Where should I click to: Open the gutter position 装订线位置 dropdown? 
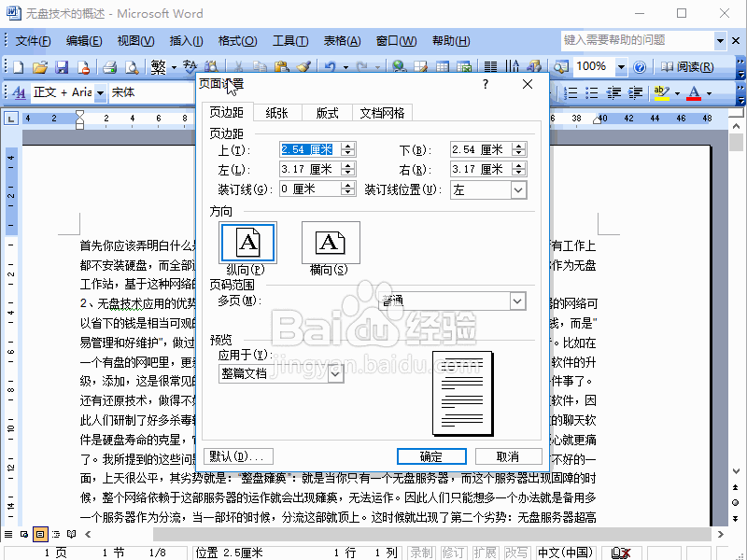pos(518,190)
